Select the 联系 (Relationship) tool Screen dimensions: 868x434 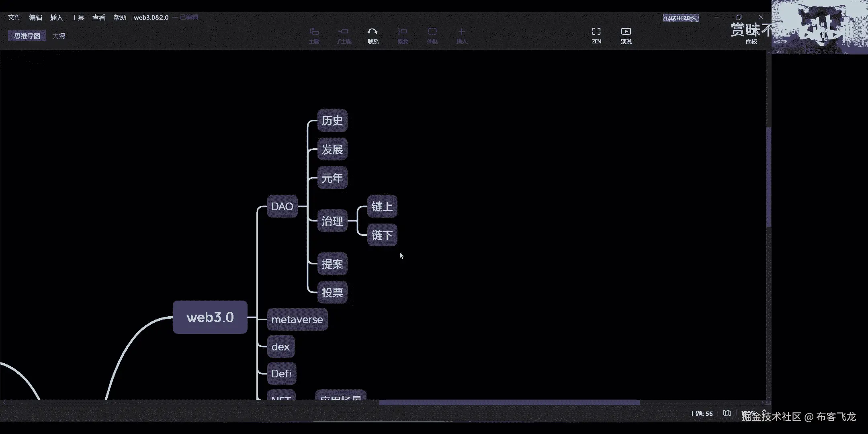(x=373, y=32)
